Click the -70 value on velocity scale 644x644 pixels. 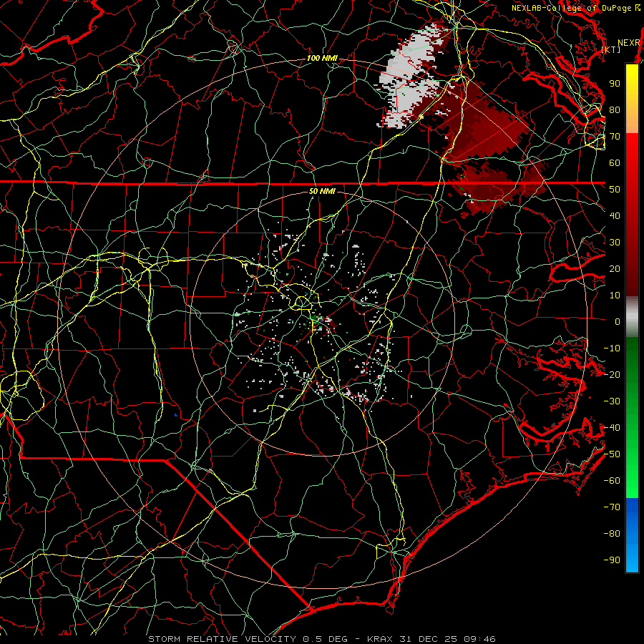pyautogui.click(x=612, y=507)
